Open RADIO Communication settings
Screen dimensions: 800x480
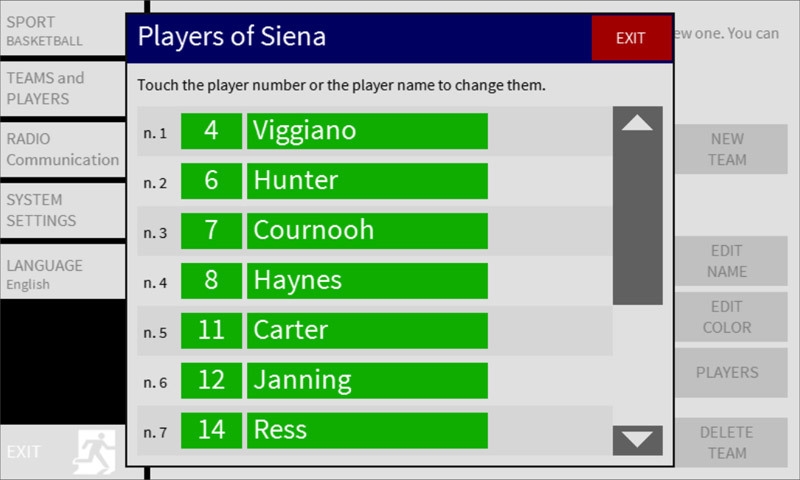(62, 149)
